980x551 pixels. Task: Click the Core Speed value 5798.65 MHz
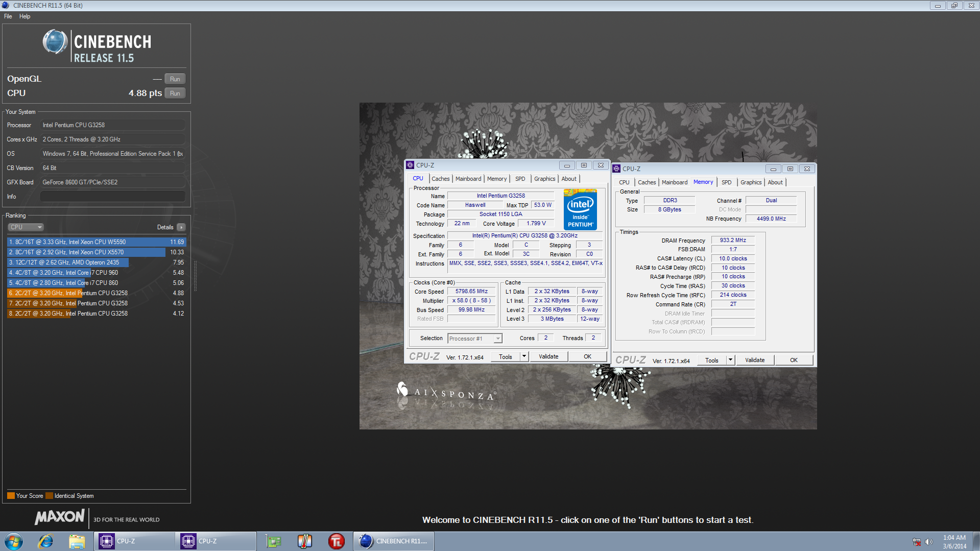(x=472, y=292)
